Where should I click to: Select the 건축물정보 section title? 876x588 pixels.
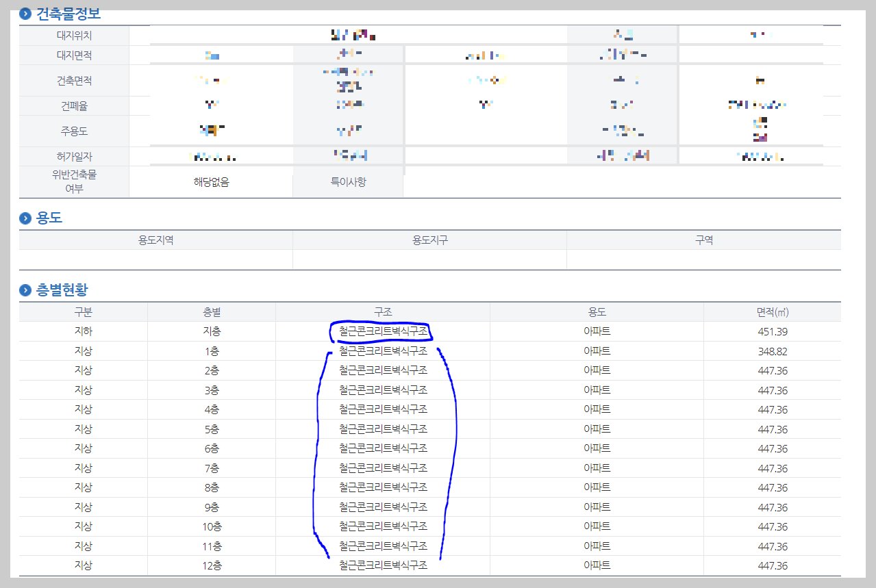[x=67, y=13]
